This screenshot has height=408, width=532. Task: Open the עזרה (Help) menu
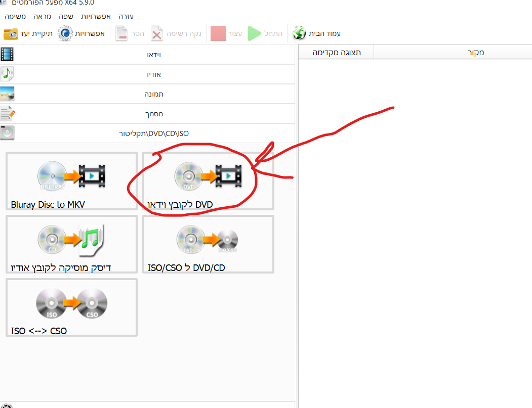[x=126, y=16]
